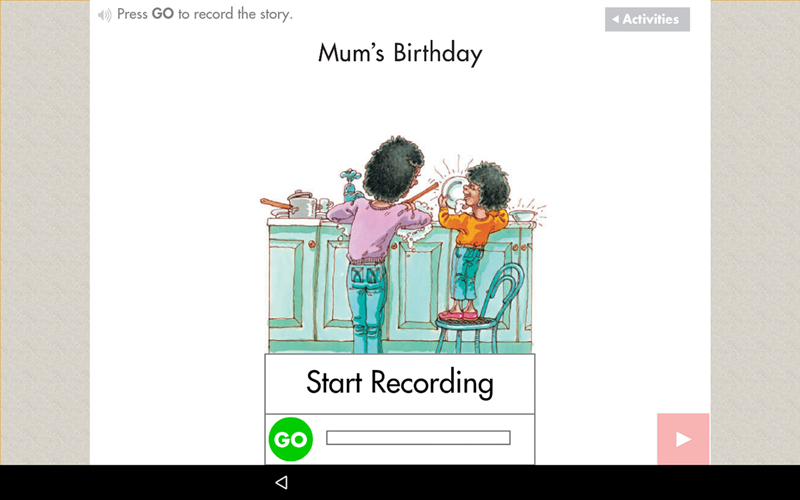
Task: Tap the wooden spoon mum is holding
Action: pyautogui.click(x=421, y=194)
